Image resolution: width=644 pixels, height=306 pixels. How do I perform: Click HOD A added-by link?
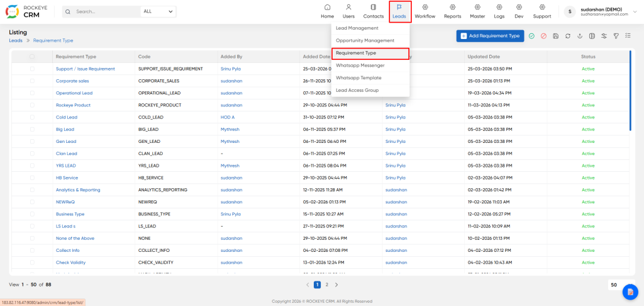pos(228,117)
